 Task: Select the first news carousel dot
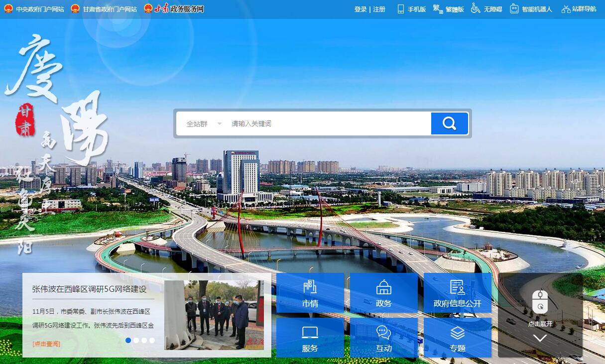[x=128, y=341]
